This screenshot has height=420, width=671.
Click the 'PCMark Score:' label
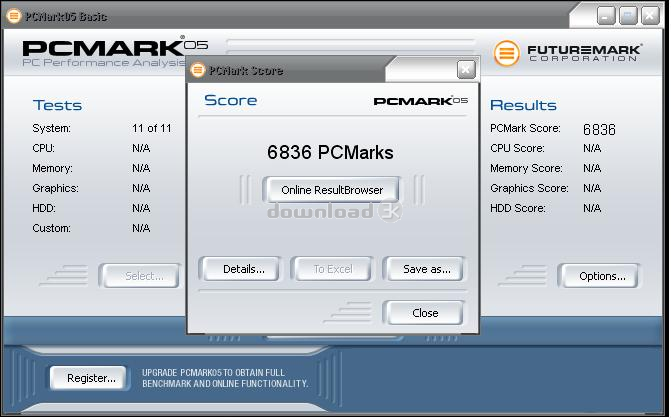pyautogui.click(x=525, y=128)
